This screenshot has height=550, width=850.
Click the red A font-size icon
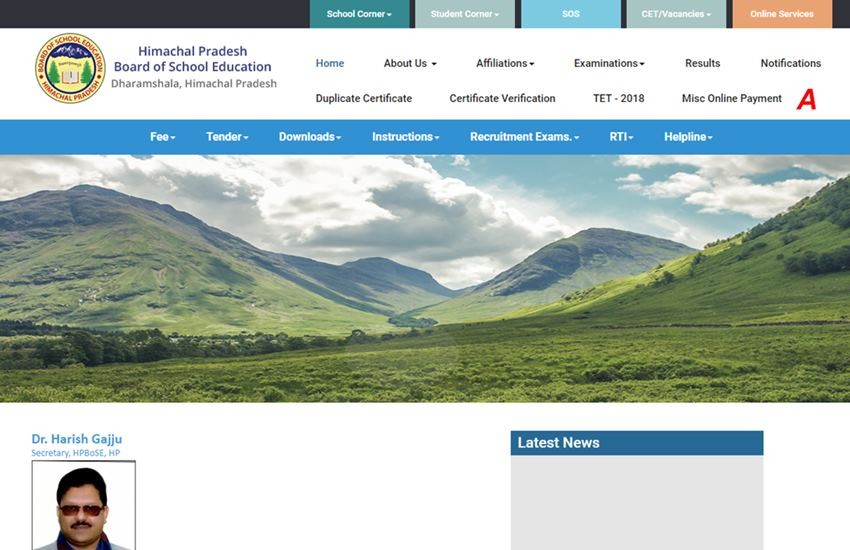(x=806, y=99)
